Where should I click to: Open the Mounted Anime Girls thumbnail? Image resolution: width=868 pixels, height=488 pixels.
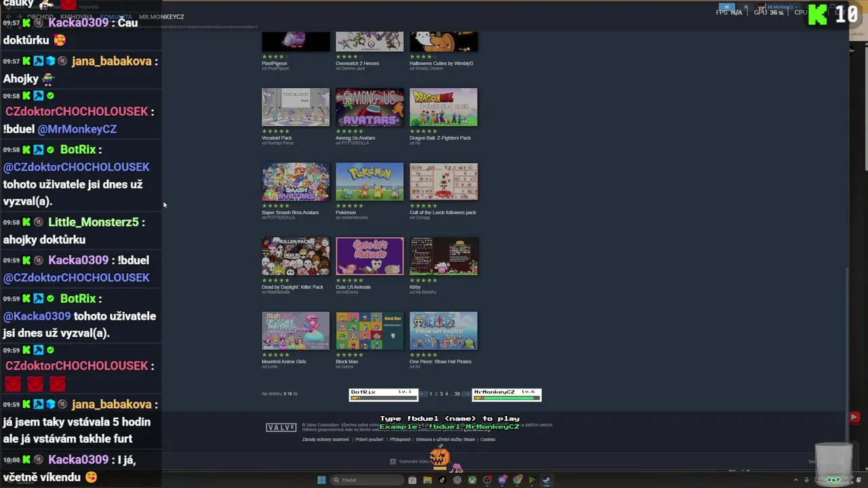tap(296, 331)
